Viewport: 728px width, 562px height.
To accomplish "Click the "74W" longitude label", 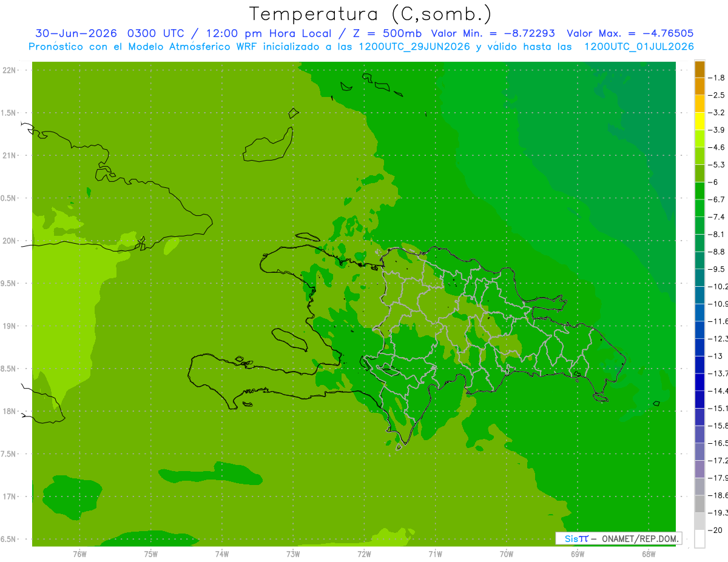I will pyautogui.click(x=222, y=554).
